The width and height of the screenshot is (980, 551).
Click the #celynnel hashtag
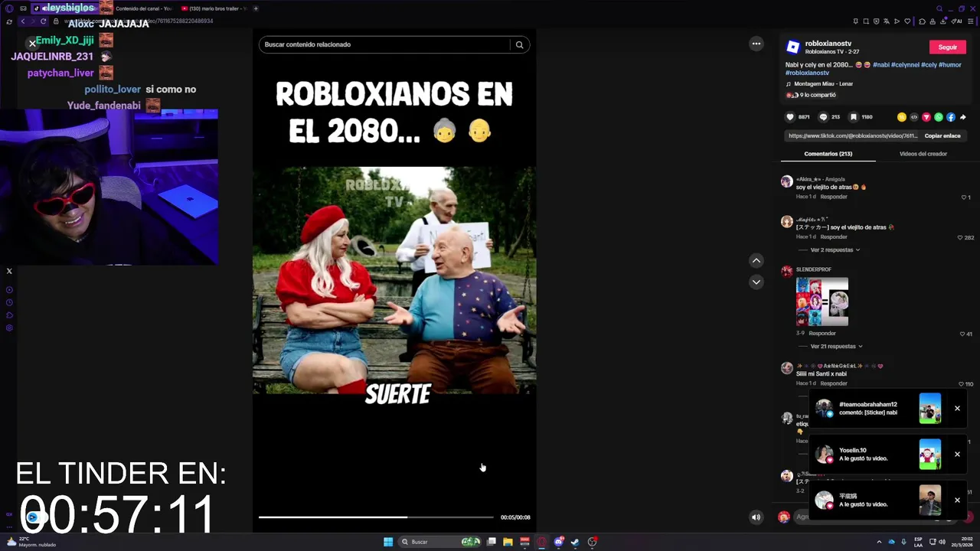click(904, 65)
